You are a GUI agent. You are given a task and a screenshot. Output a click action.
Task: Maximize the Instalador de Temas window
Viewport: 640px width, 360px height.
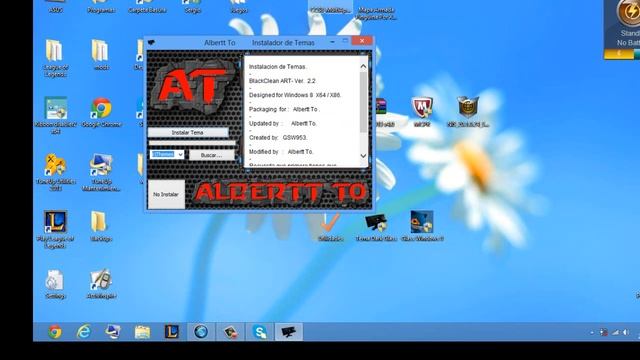point(345,41)
